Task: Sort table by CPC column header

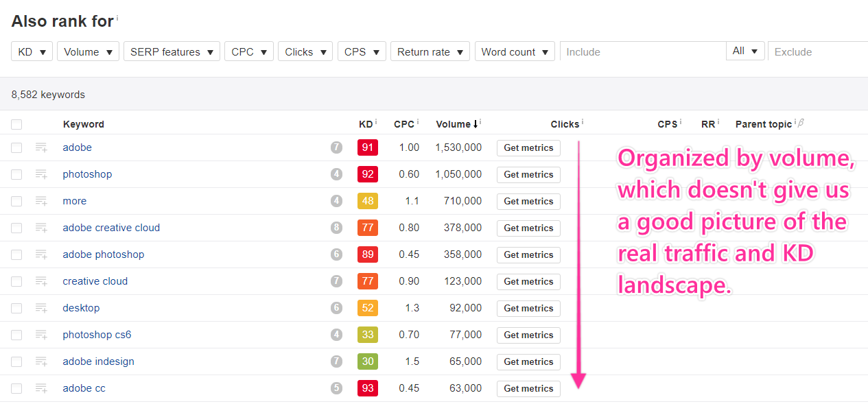Action: [404, 124]
